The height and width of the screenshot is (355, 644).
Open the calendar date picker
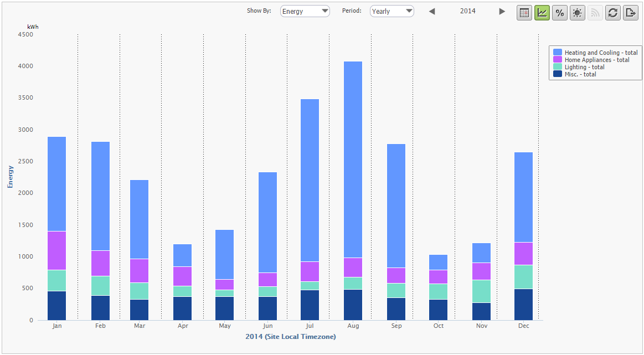(x=524, y=13)
